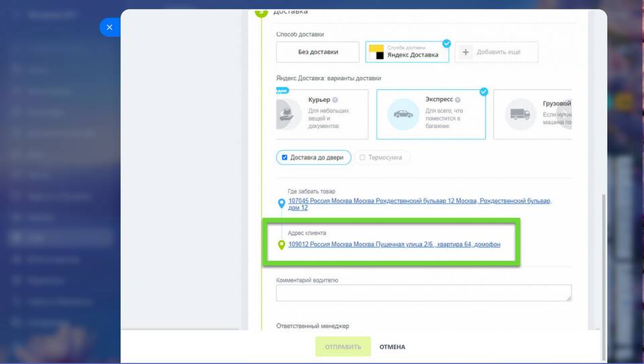Open pickup address link on Рождественский бульвар

419,201
